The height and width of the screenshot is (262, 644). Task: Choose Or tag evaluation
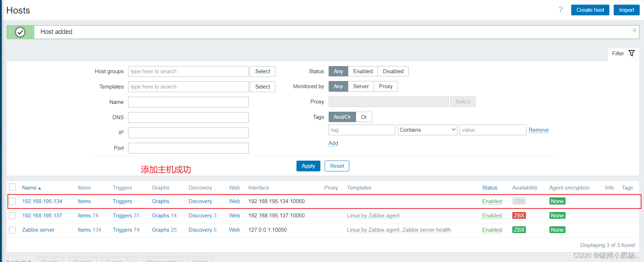pos(364,117)
